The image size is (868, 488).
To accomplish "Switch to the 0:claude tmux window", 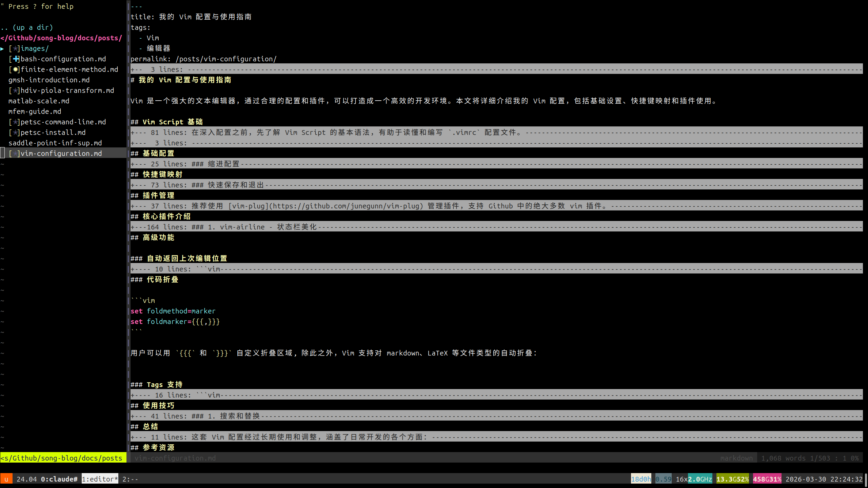I will coord(59,479).
